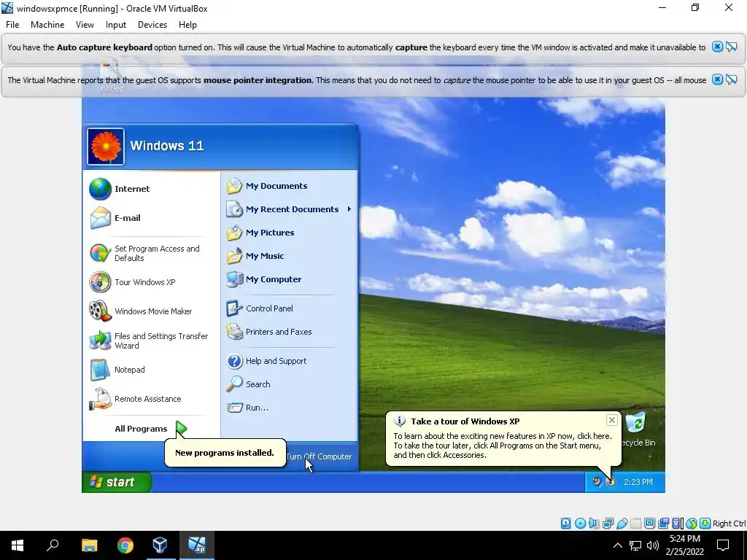Screen dimensions: 747x560
Task: Click Turn Off Computer button
Action: click(320, 456)
